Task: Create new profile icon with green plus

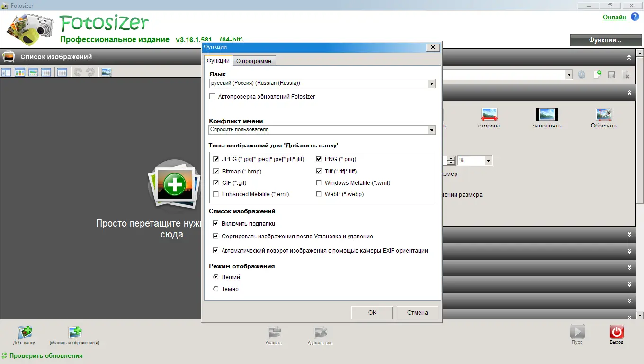Action: 597,74
